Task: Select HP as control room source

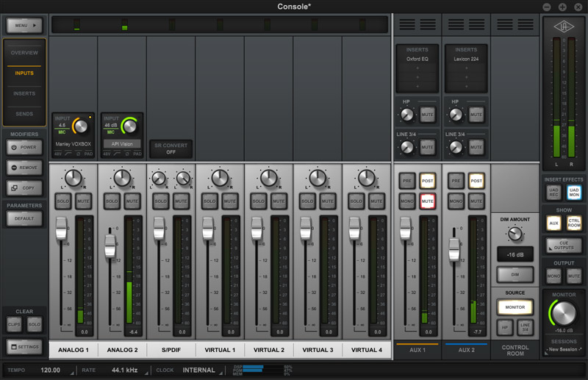Action: (505, 328)
